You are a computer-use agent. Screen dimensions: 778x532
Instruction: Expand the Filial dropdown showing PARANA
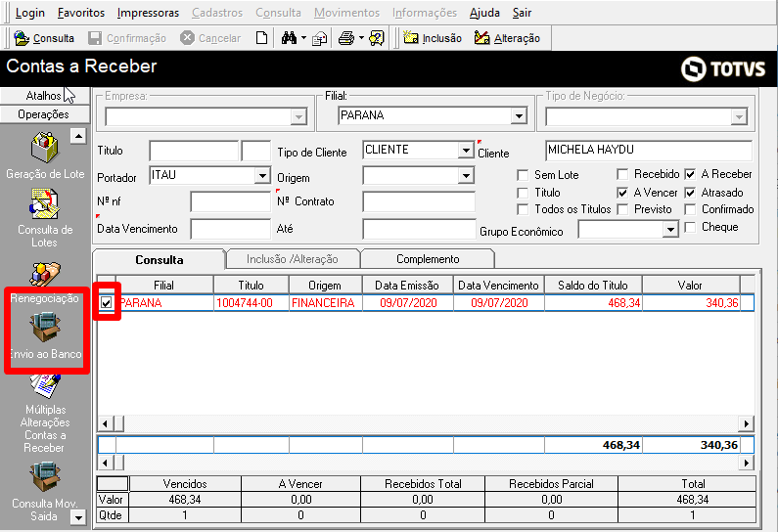click(x=519, y=116)
